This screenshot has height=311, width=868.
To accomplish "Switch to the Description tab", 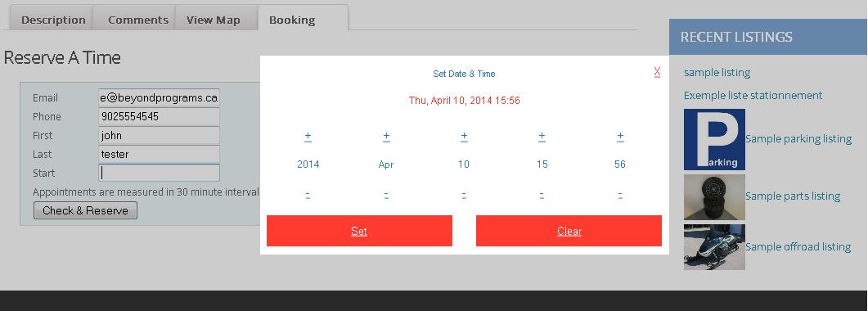I will coord(52,18).
